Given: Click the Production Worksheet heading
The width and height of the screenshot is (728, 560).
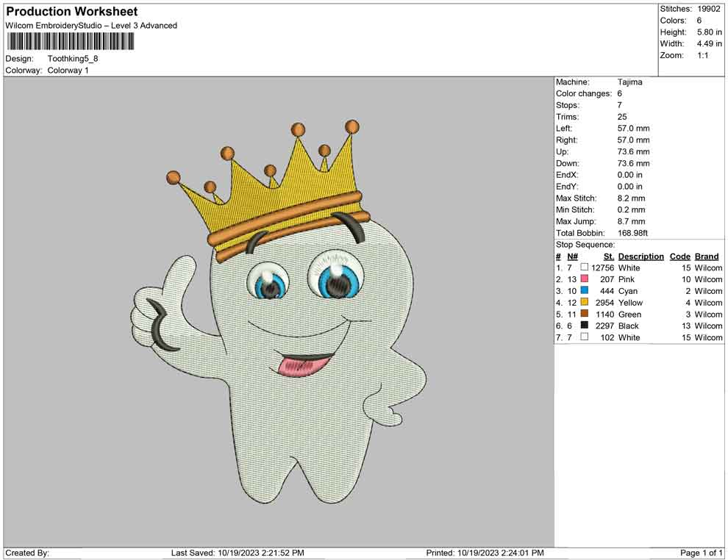Looking at the screenshot, I should tap(72, 12).
